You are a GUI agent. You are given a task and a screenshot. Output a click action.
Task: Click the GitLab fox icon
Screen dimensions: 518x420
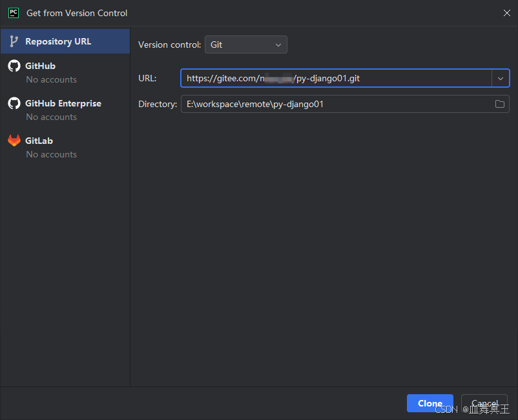tap(14, 141)
